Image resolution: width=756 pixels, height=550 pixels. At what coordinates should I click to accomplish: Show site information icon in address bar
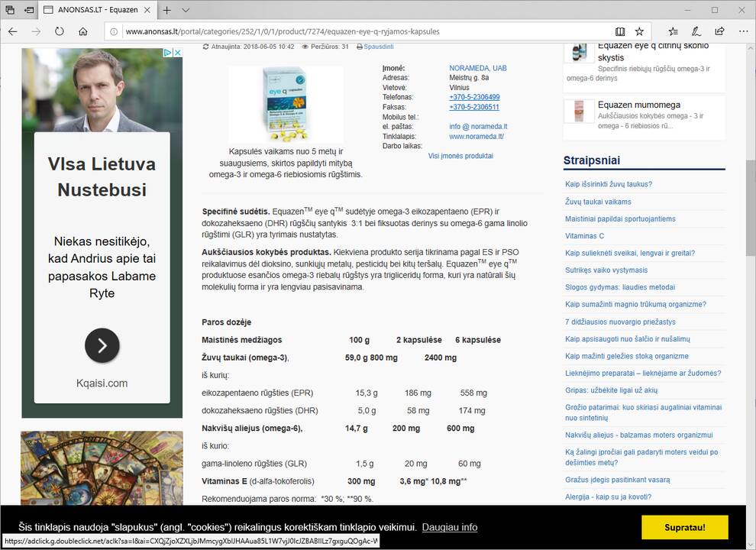click(x=114, y=31)
